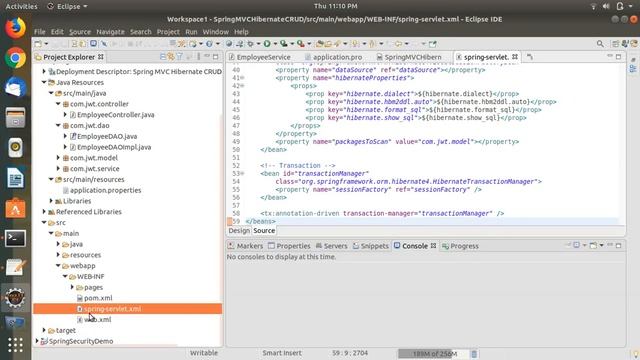Open LibreOffice Writer from the dock
Image resolution: width=640 pixels, height=360 pixels.
tap(16, 178)
